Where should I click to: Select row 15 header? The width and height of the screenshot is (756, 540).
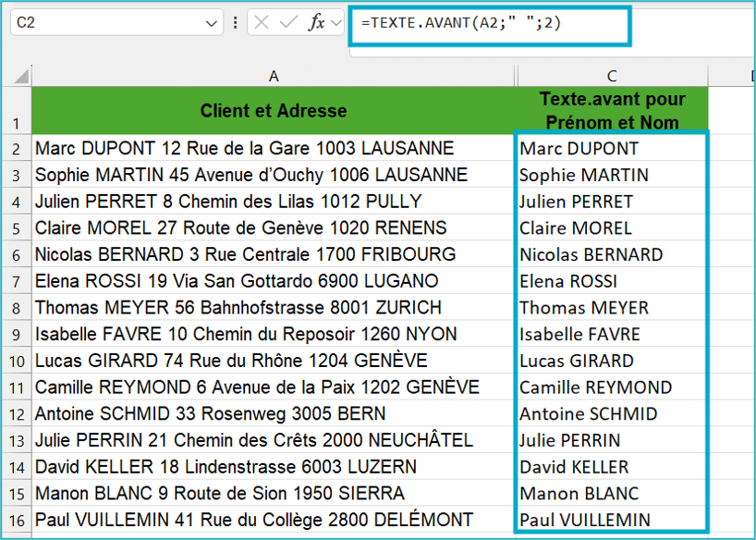17,493
